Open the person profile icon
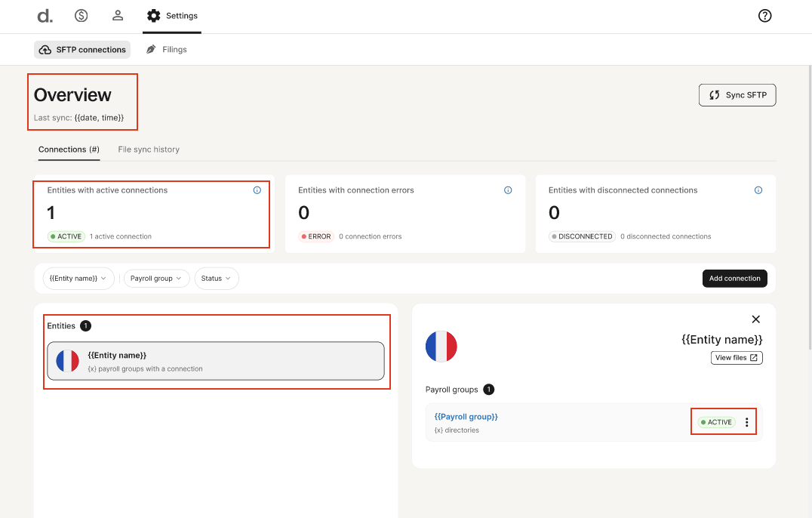The height and width of the screenshot is (518, 812). tap(118, 16)
